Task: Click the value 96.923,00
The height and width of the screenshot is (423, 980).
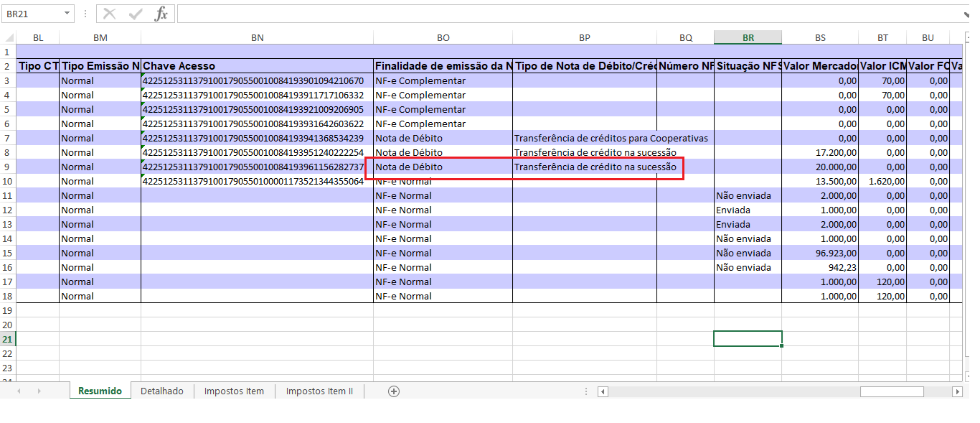Action: (819, 253)
